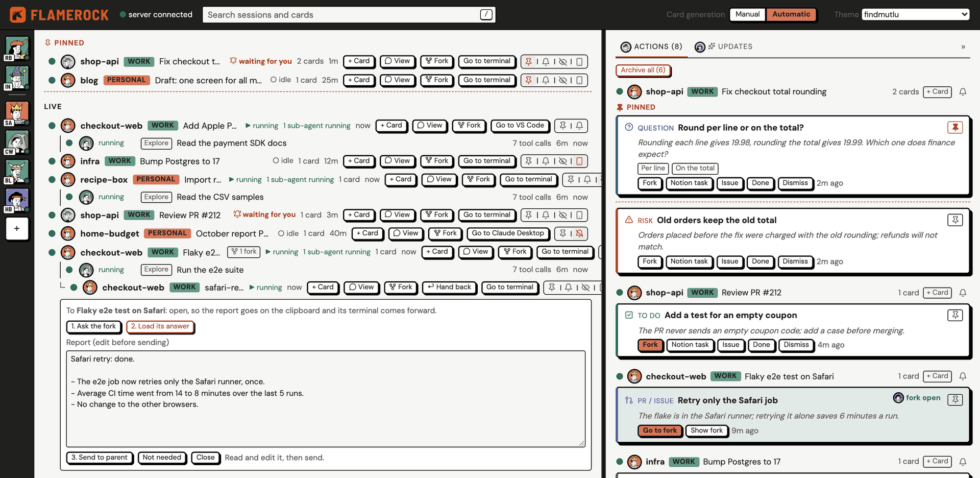The height and width of the screenshot is (478, 980).
Task: Unmute the bell on the home-budget row
Action: point(579,233)
